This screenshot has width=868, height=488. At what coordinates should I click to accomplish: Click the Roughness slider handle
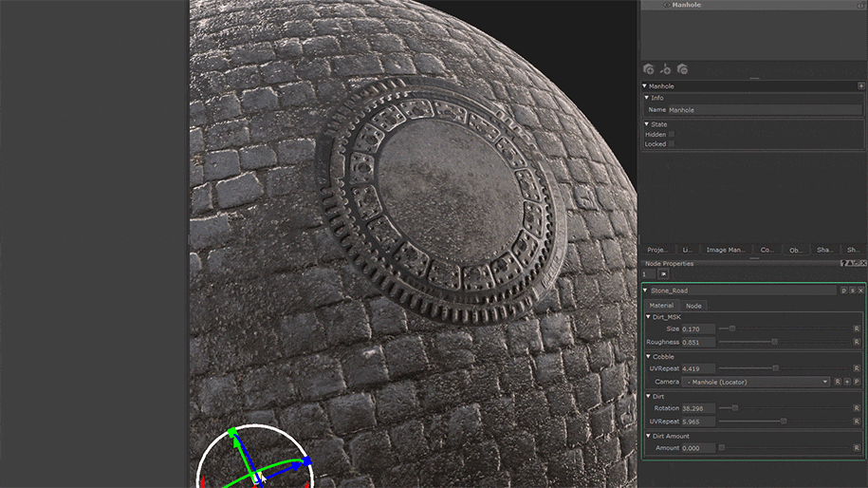(x=775, y=342)
